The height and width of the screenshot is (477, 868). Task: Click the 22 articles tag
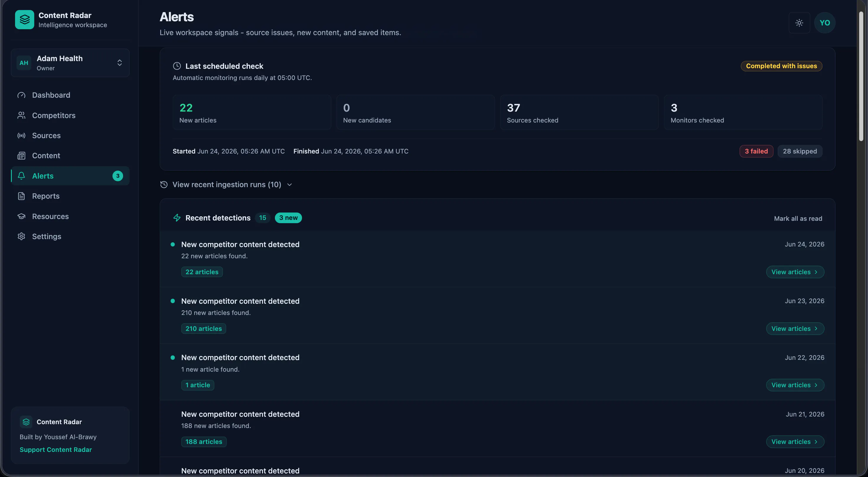pyautogui.click(x=202, y=272)
